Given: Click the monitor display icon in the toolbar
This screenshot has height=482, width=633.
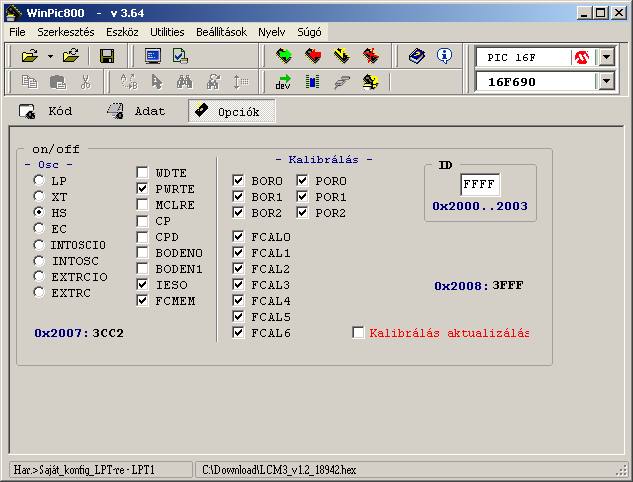Looking at the screenshot, I should point(153,56).
